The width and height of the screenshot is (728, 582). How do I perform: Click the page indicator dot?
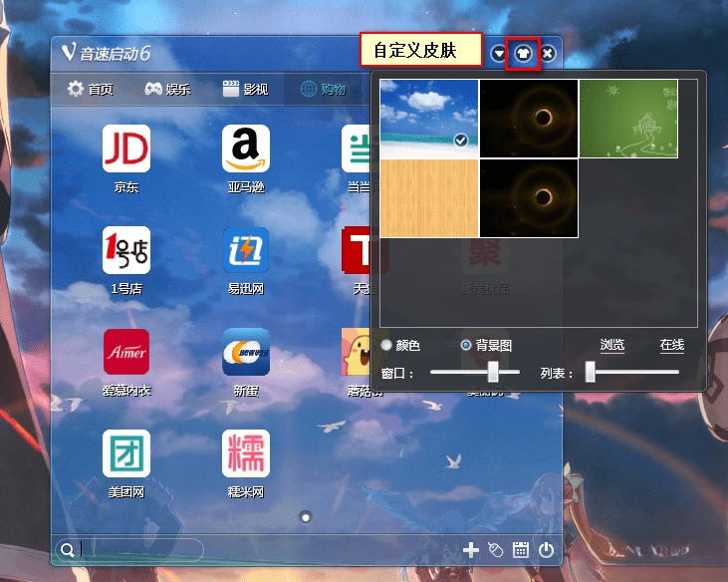click(306, 517)
